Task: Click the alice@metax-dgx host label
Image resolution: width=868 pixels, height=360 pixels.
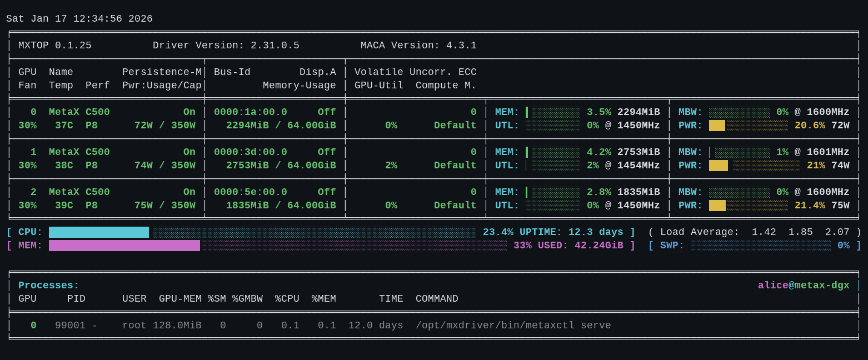Action: click(804, 286)
